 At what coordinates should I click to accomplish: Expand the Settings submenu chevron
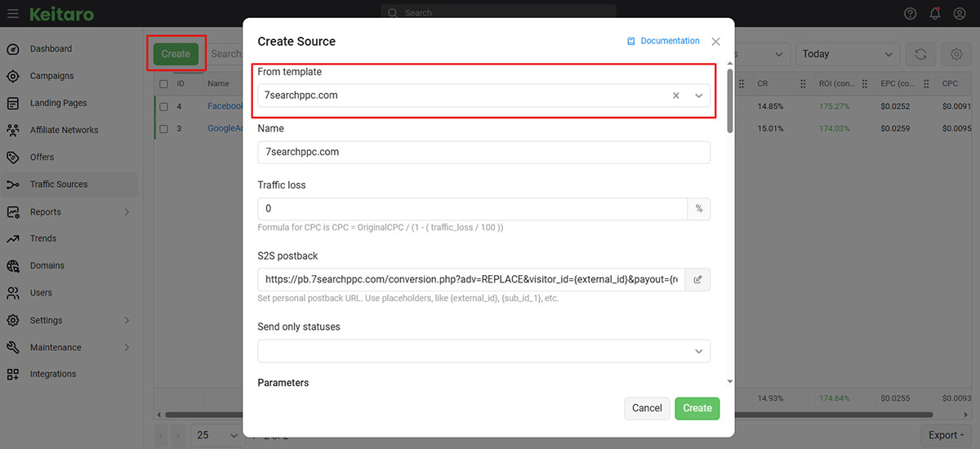point(127,320)
